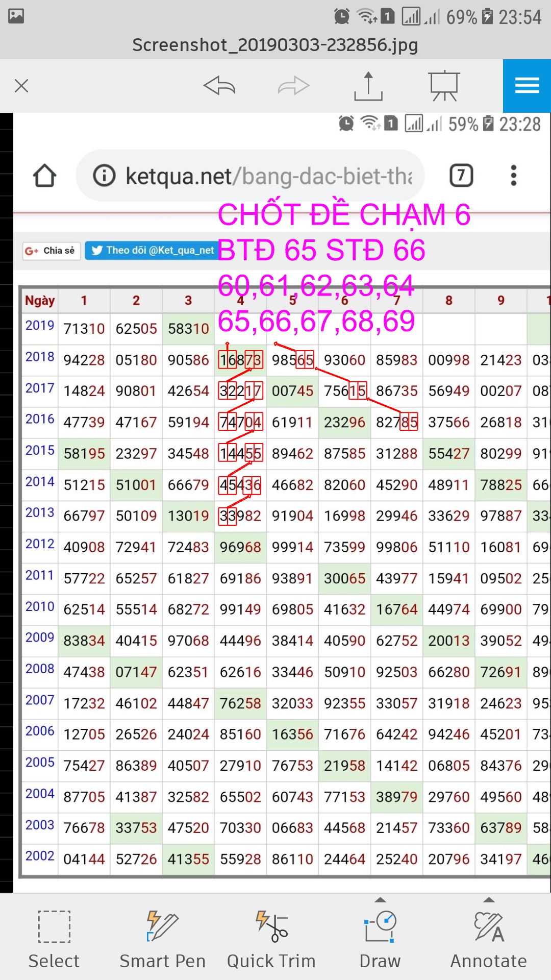Tap the browser home icon
The height and width of the screenshot is (980, 551).
point(44,176)
